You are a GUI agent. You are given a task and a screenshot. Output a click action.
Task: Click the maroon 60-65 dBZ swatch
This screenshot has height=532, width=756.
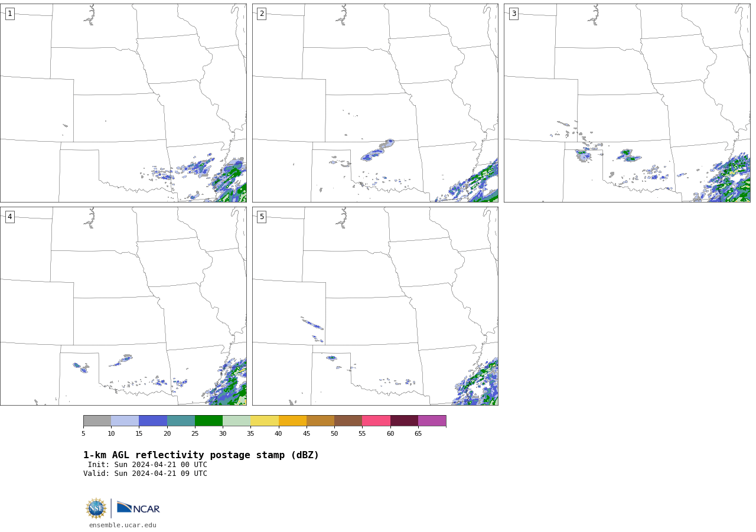pyautogui.click(x=404, y=421)
